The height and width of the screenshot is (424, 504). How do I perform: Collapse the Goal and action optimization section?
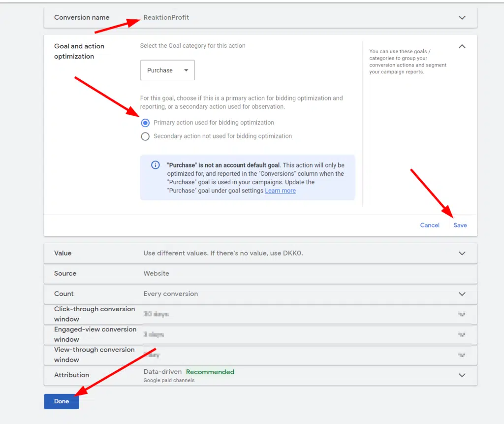click(x=462, y=46)
